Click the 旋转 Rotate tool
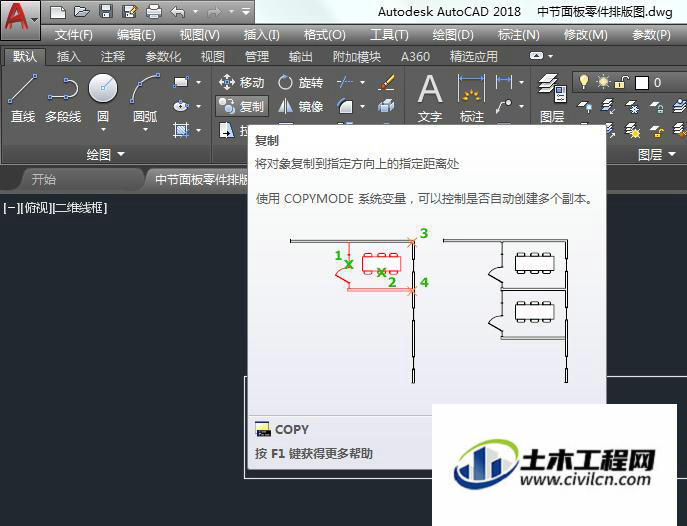 click(x=301, y=82)
